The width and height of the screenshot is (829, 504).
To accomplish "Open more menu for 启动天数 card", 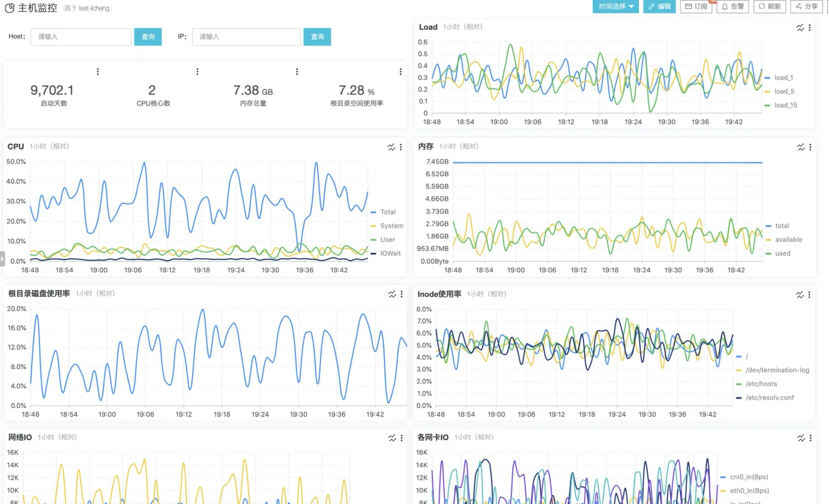I will click(98, 72).
